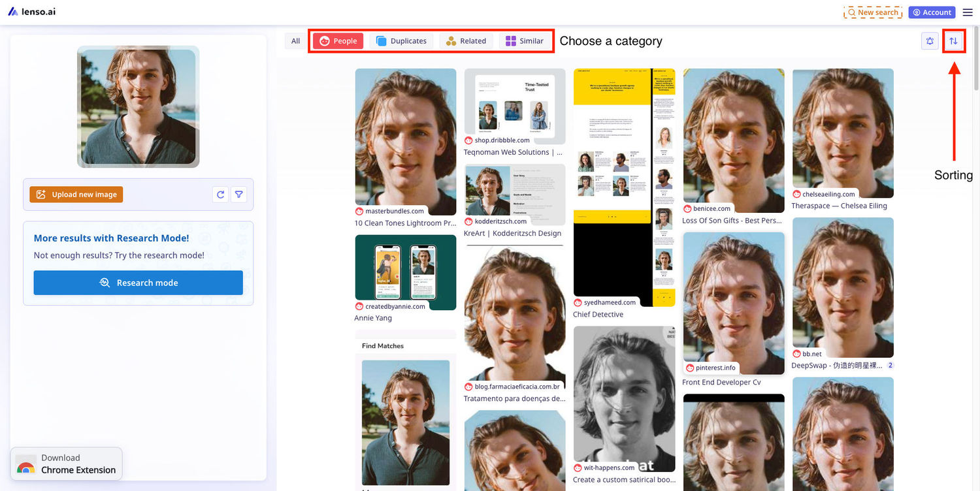980x491 pixels.
Task: Visit createdbyannie.com source link
Action: [x=395, y=307]
